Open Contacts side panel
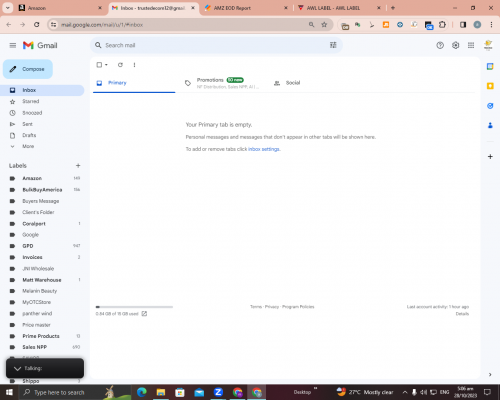The image size is (500, 400). (490, 125)
